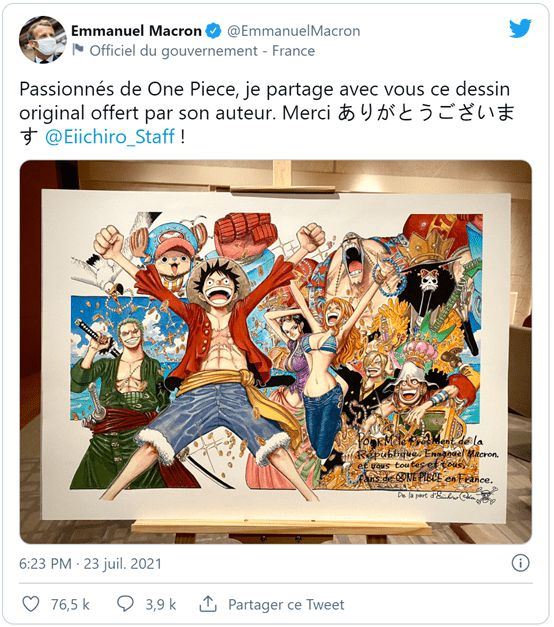Open the One Piece drawing photo
Viewport: 554px width, 627px height.
[x=276, y=352]
